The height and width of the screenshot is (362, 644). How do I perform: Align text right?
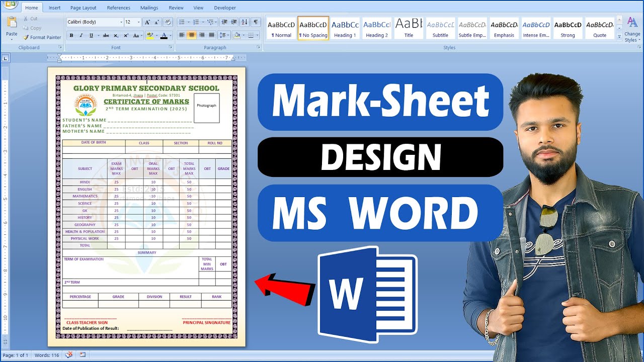coord(202,35)
